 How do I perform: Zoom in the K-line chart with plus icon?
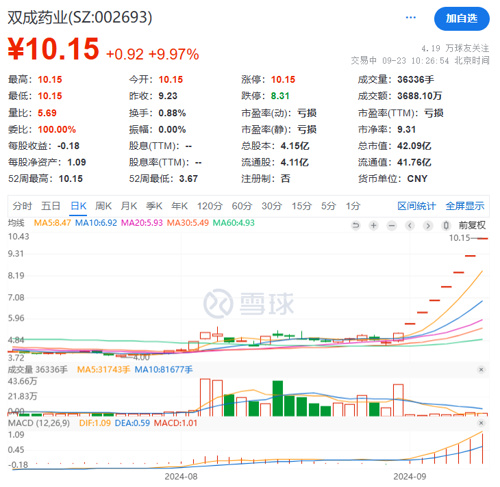[374, 226]
